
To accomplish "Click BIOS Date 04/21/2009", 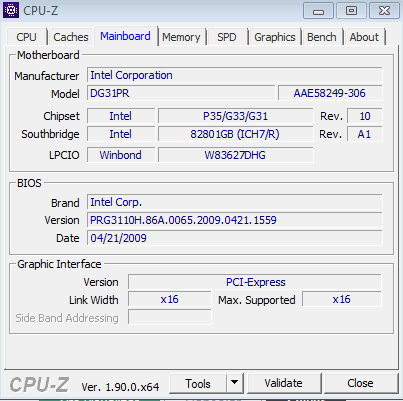I will pyautogui.click(x=235, y=238).
